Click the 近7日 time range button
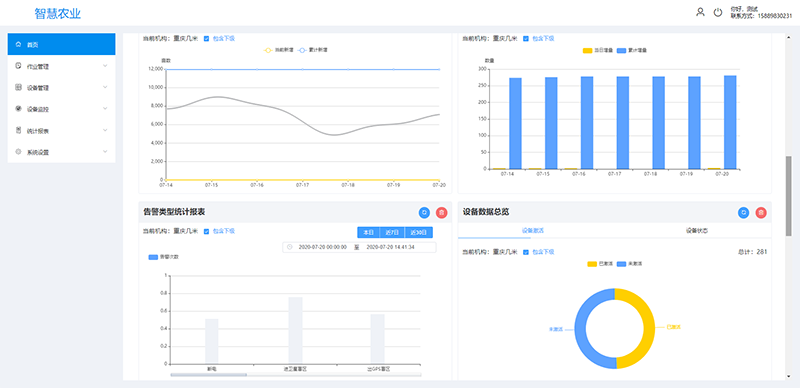 click(x=392, y=232)
